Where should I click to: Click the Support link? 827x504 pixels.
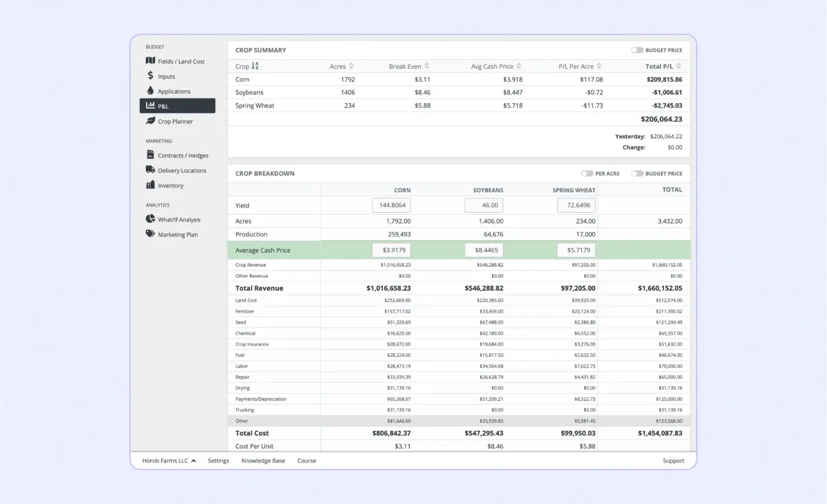coord(673,461)
